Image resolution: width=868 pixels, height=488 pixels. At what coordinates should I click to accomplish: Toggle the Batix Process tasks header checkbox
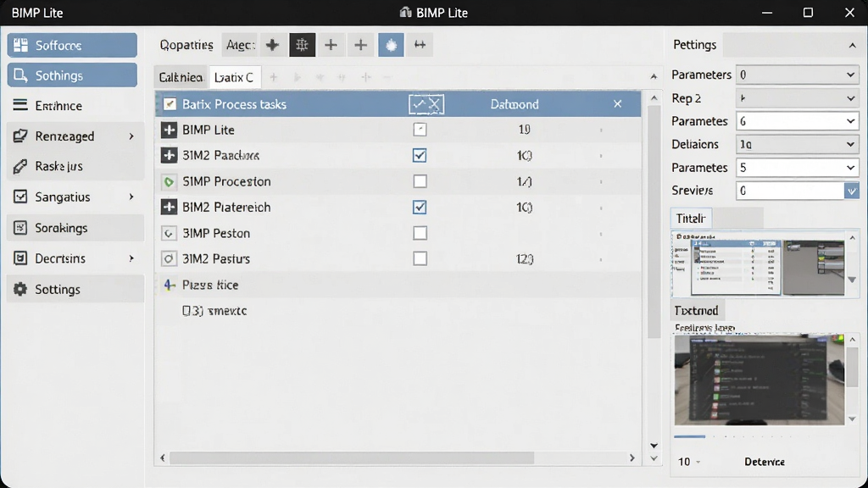click(x=170, y=104)
